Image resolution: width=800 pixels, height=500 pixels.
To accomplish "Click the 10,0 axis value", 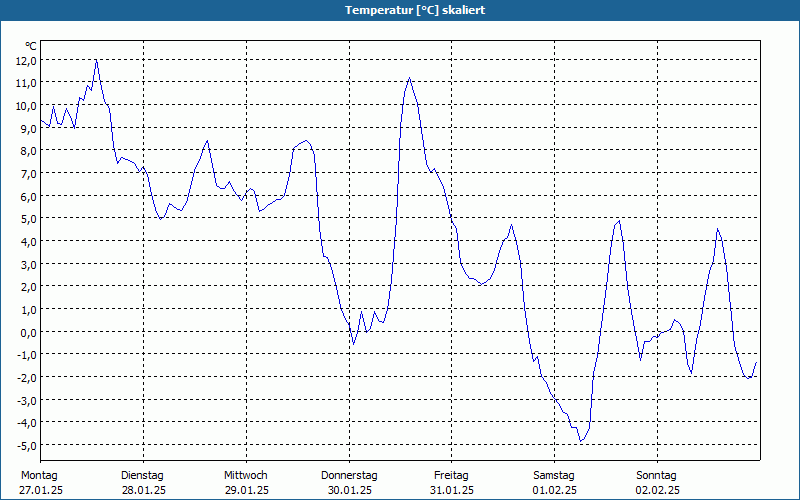I will [x=27, y=106].
